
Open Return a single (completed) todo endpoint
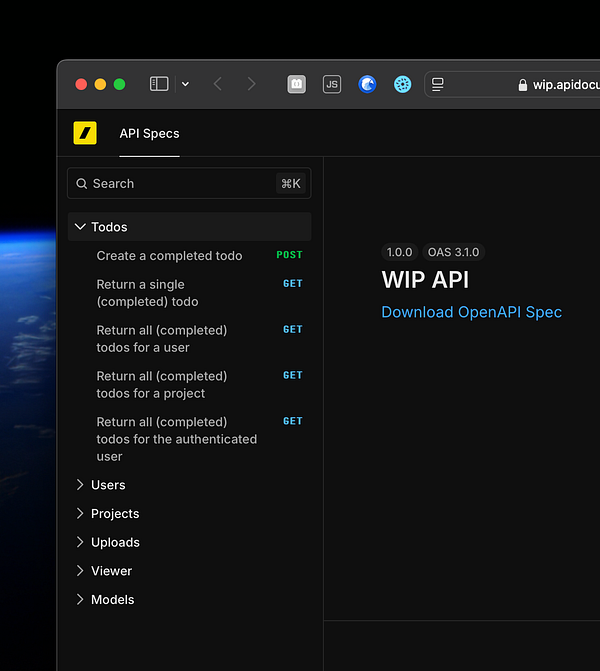(x=147, y=293)
